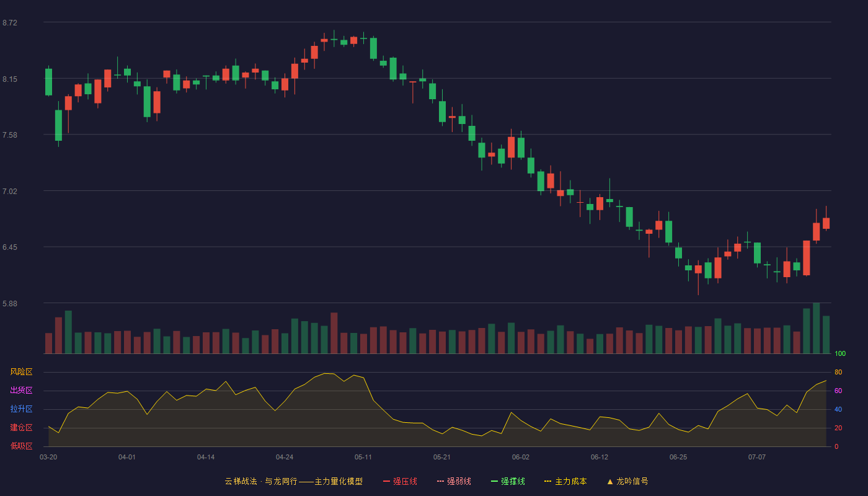868x496 pixels.
Task: Click the 龙吟信号 triangle legend icon
Action: pyautogui.click(x=610, y=481)
